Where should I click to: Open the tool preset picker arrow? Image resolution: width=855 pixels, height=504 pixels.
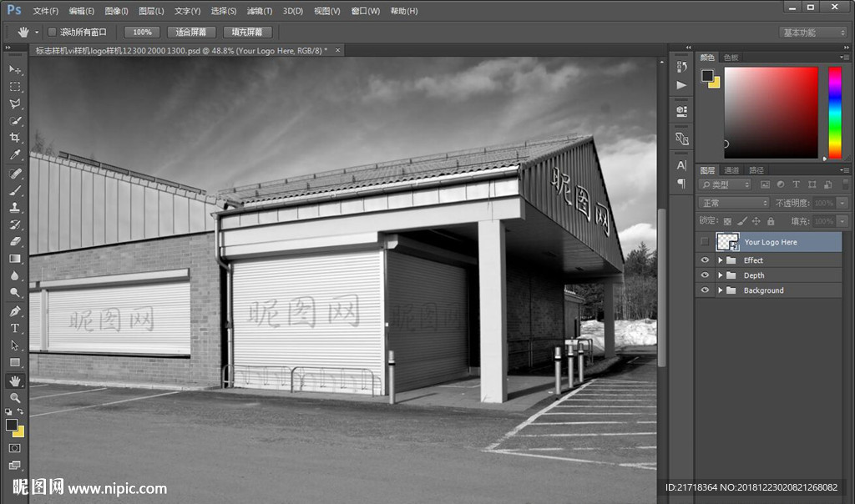click(x=37, y=33)
